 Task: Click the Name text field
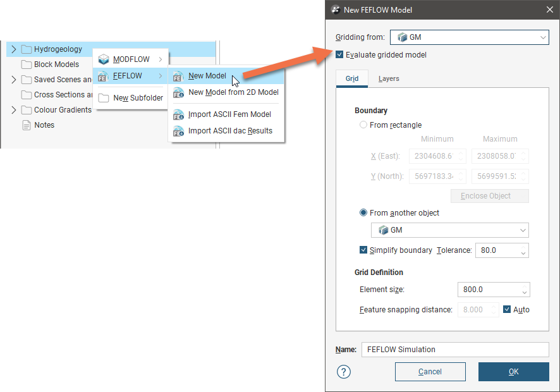(x=454, y=350)
